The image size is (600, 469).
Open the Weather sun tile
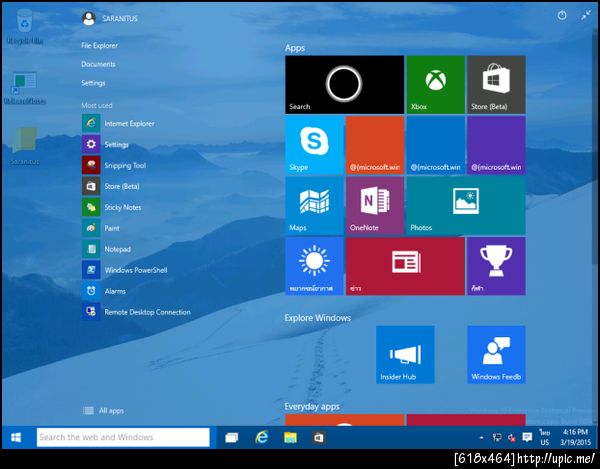(315, 266)
